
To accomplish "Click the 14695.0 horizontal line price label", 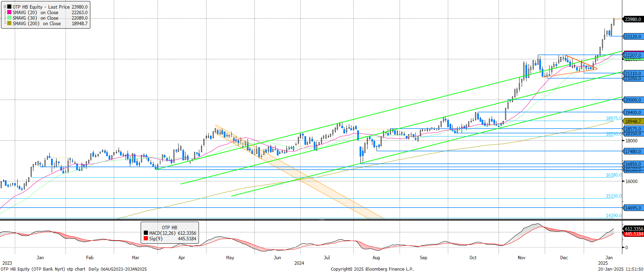I will [633, 208].
